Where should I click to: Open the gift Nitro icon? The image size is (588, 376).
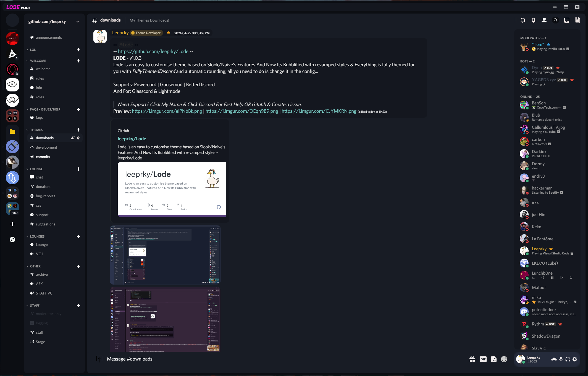point(472,359)
